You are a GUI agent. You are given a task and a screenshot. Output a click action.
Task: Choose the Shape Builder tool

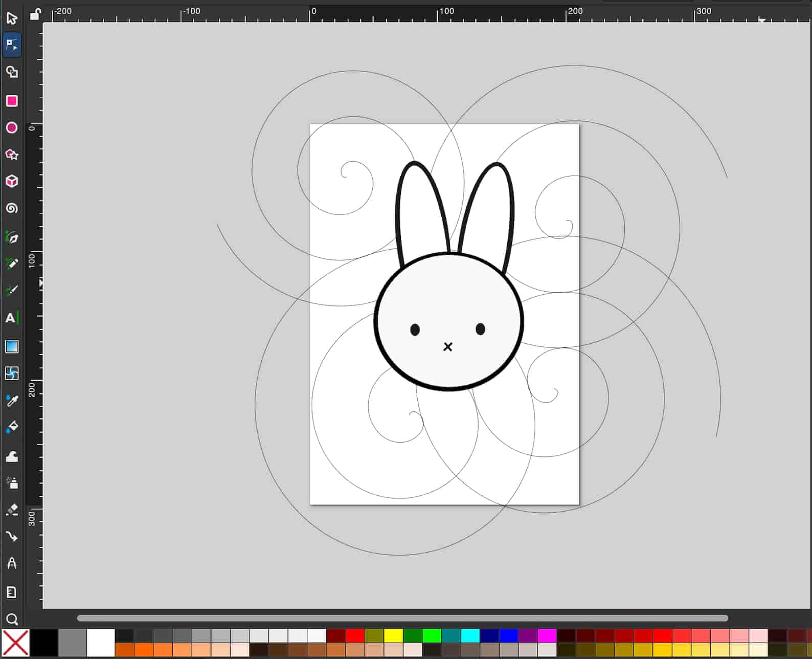click(x=12, y=72)
